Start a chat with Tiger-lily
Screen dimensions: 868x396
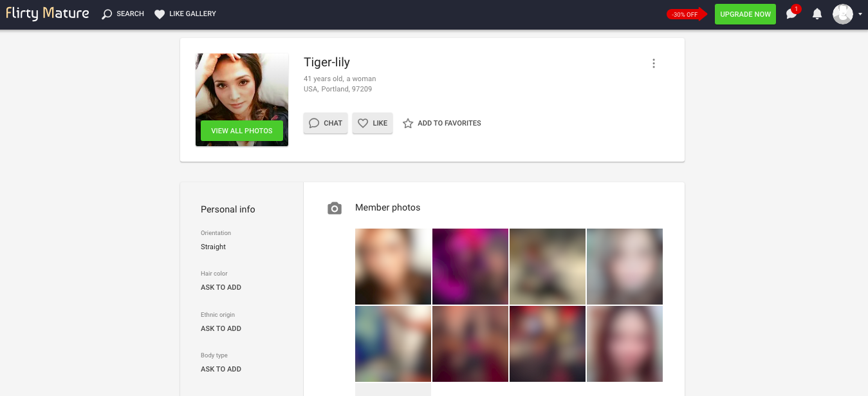click(x=326, y=123)
